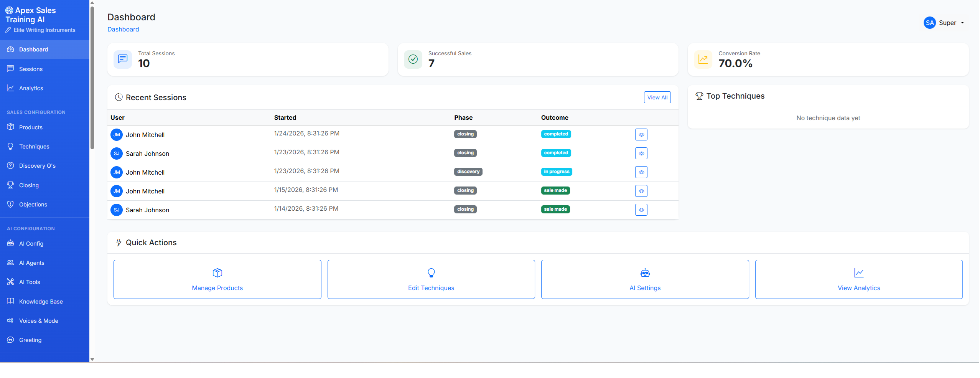Image resolution: width=980 pixels, height=378 pixels.
Task: Open the Objections menu entry
Action: [33, 204]
